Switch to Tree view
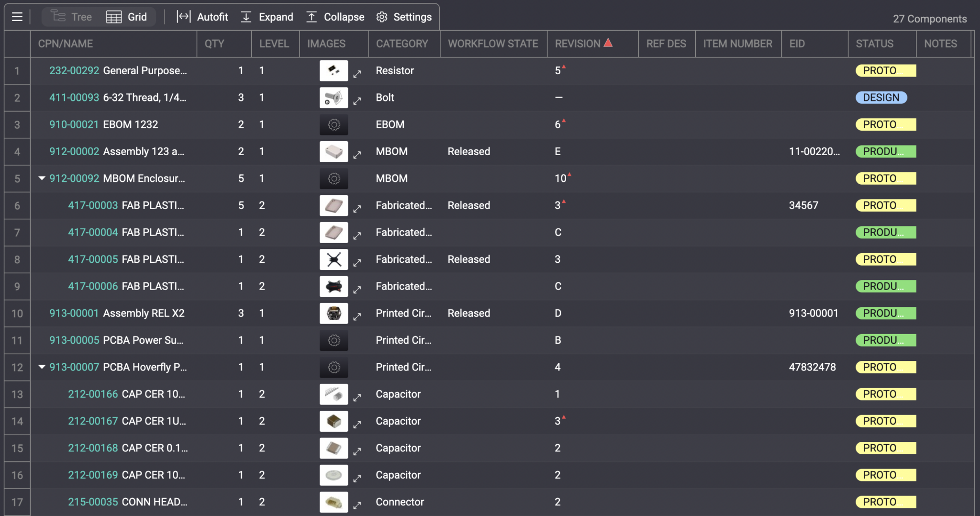 coord(72,17)
